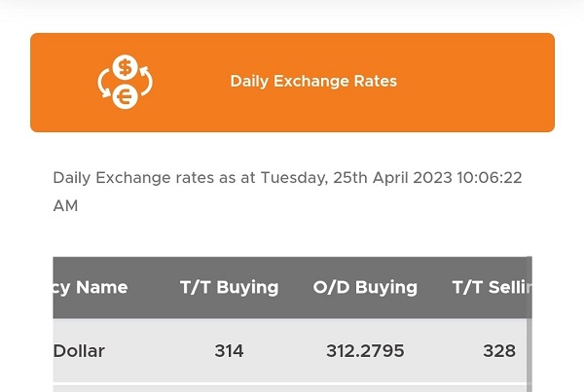Image resolution: width=584 pixels, height=392 pixels.
Task: Click the orange Daily Exchange Rates banner
Action: coord(292,83)
